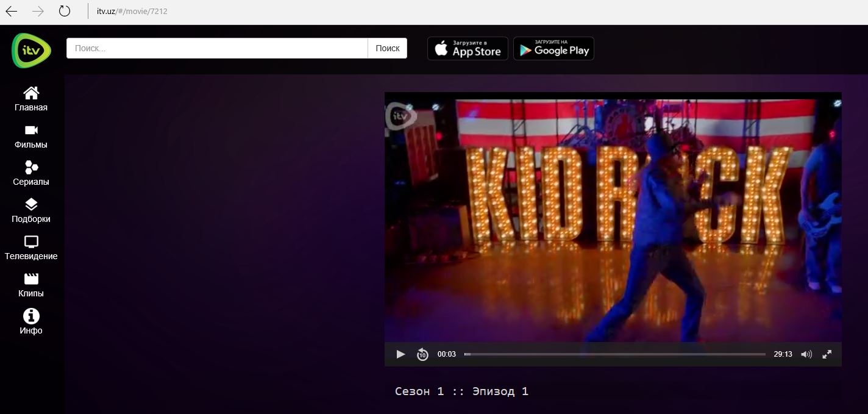Open the App Store download badge

click(468, 49)
